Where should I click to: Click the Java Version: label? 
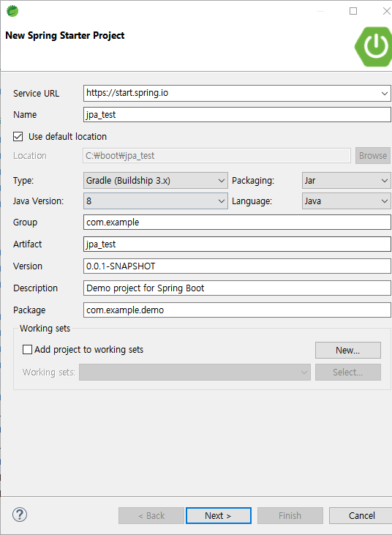coord(38,201)
